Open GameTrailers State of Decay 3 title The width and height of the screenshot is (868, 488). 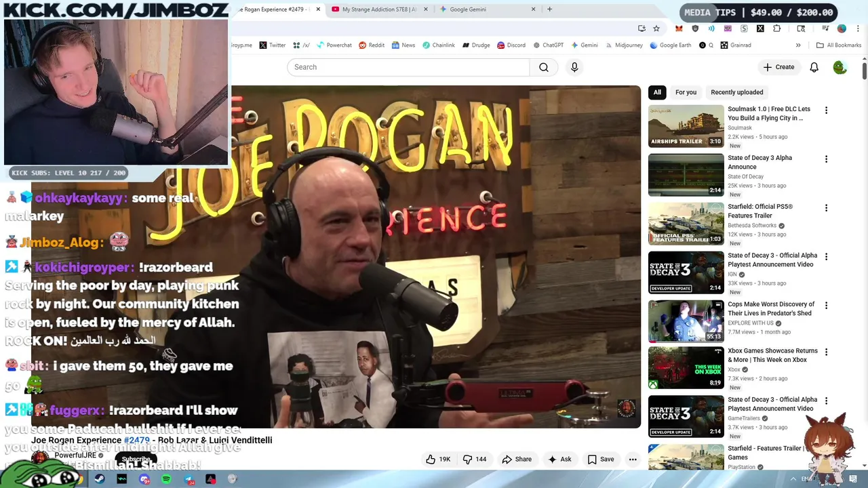coord(772,404)
